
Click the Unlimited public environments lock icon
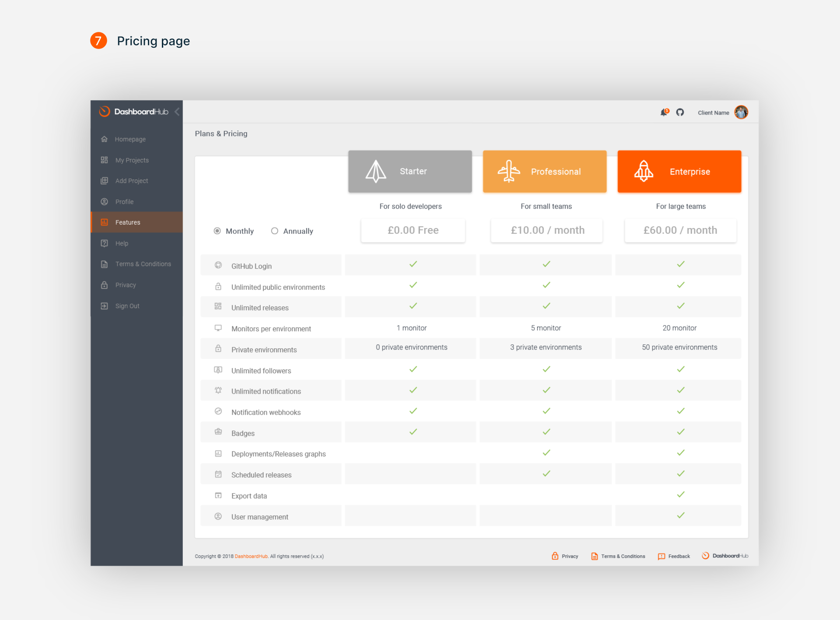218,287
